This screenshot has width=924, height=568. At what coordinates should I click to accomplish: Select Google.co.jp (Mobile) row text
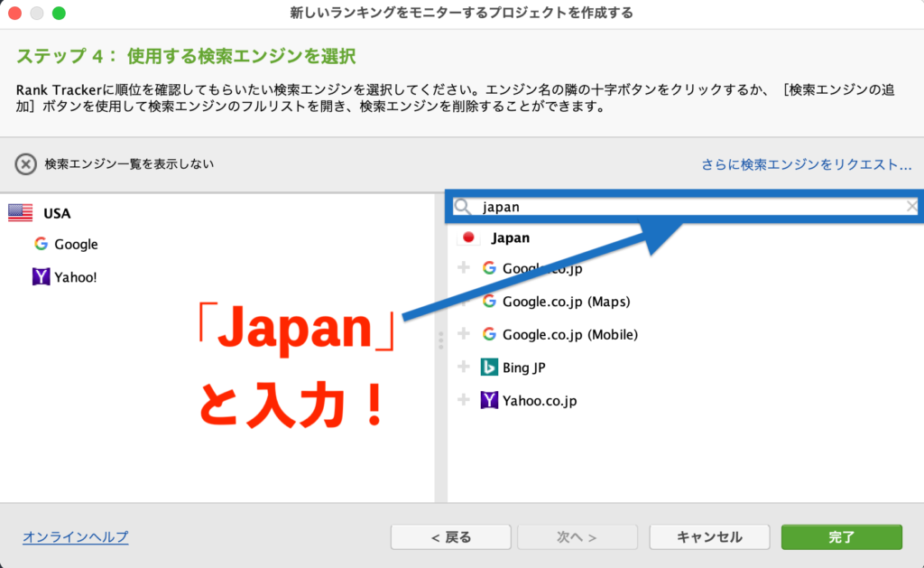570,334
